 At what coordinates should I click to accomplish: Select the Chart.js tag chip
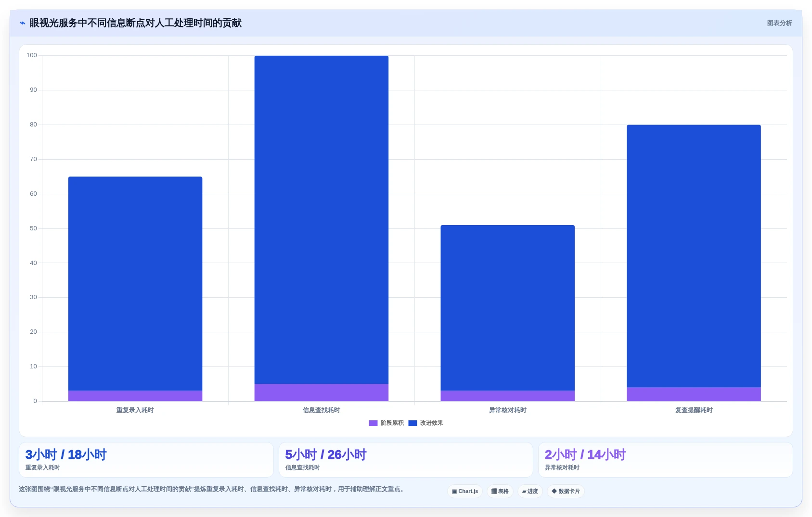click(465, 491)
